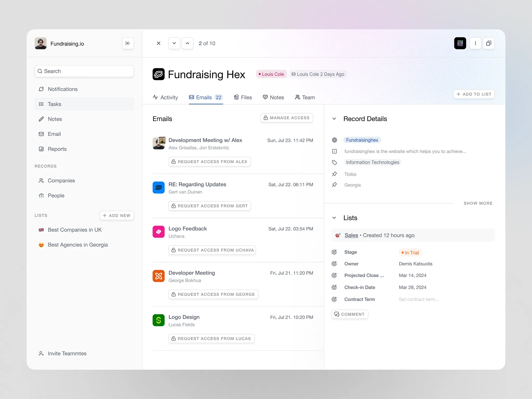Click the pin icon next to Tbilisi
The width and height of the screenshot is (532, 399).
tap(334, 174)
